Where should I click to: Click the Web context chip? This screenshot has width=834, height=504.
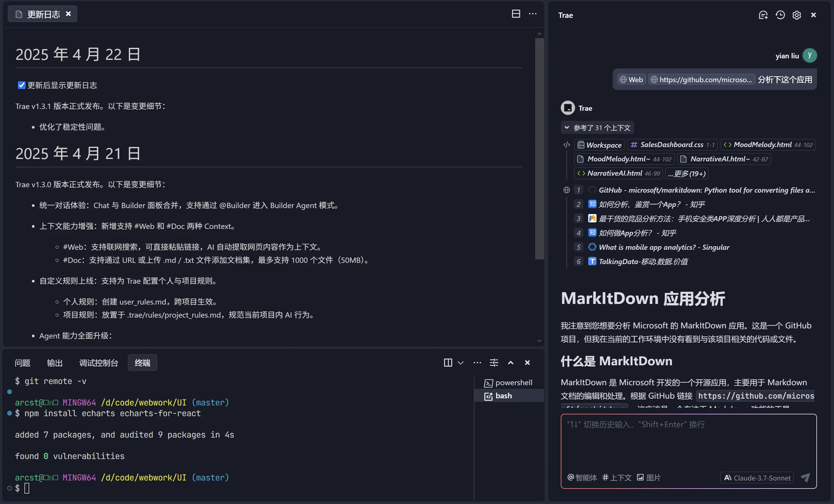tap(631, 79)
